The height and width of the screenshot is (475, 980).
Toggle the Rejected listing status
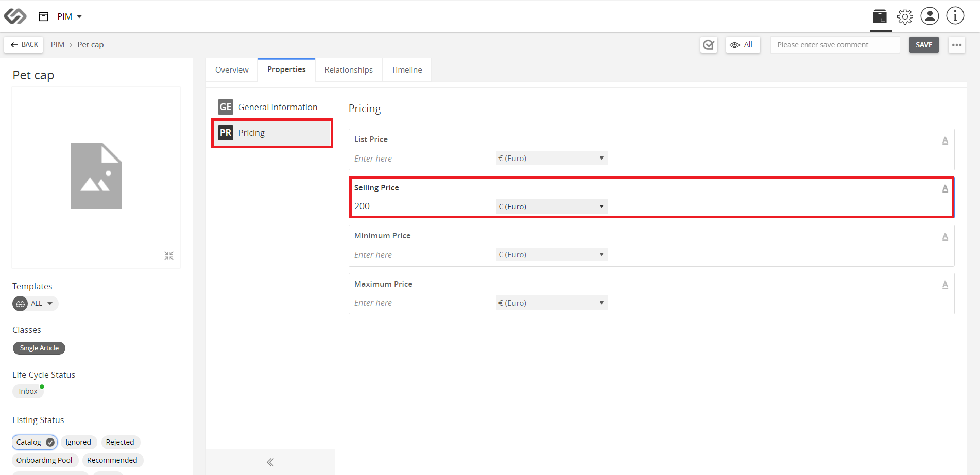coord(120,442)
